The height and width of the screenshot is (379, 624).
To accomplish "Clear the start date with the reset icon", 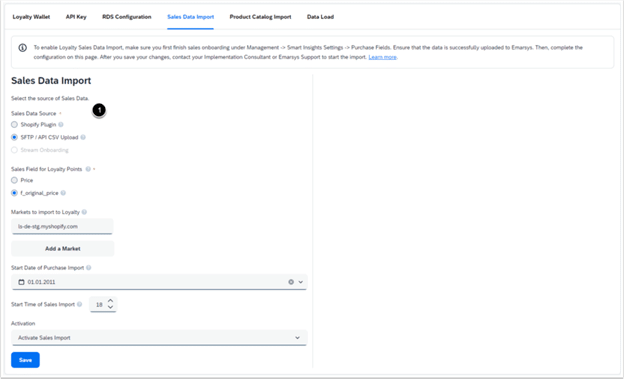I will click(x=291, y=282).
